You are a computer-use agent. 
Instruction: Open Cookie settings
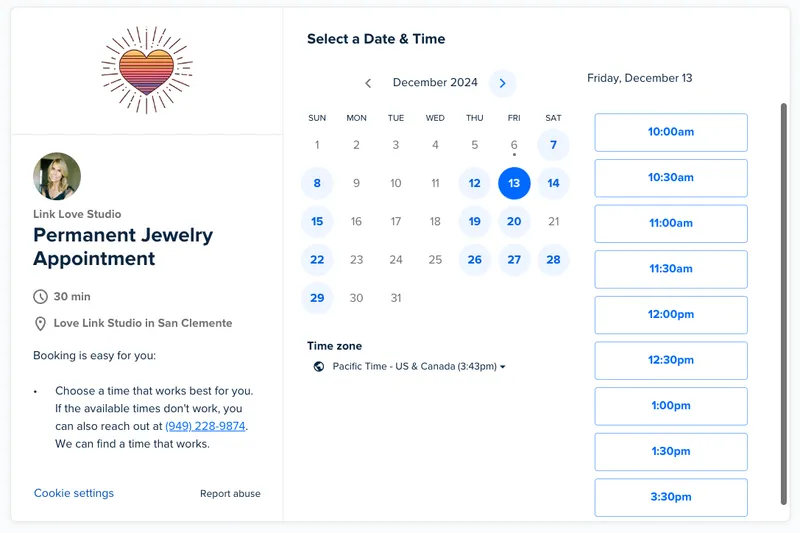tap(74, 493)
